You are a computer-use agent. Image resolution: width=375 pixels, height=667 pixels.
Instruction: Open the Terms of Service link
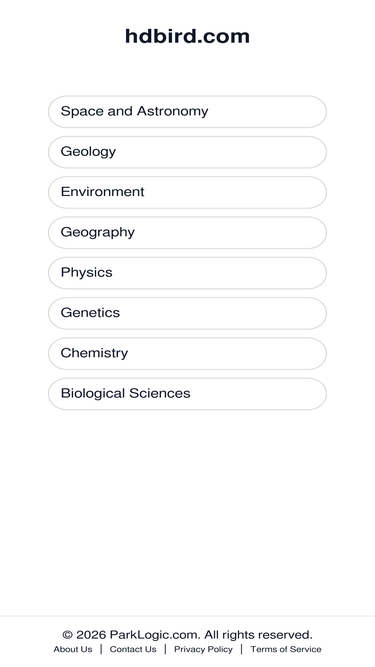point(286,649)
